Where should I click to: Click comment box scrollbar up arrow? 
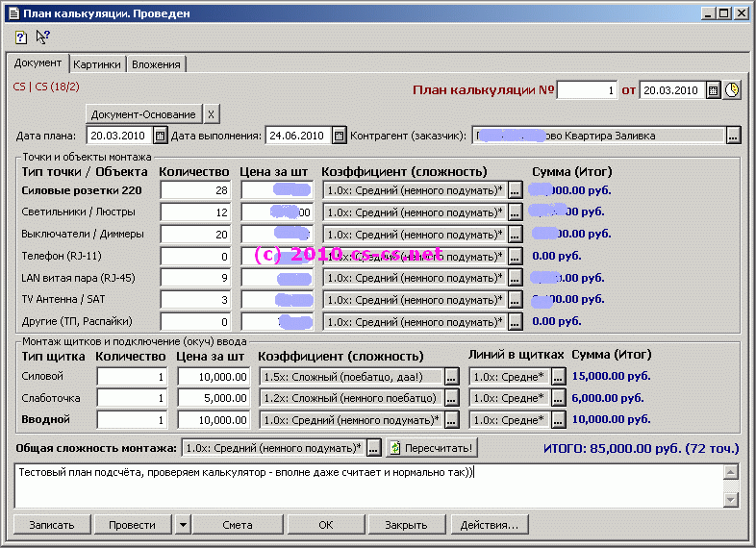point(731,472)
